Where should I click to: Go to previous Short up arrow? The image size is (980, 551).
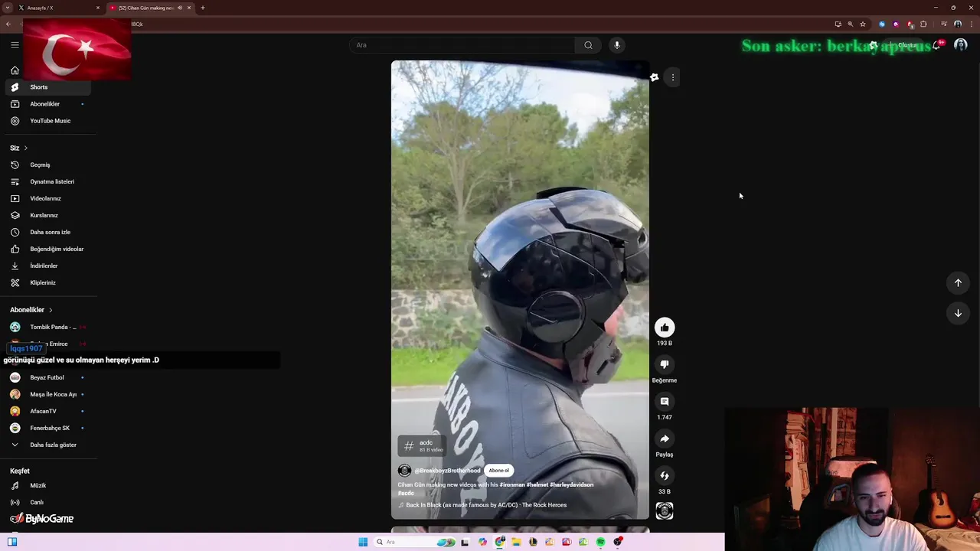(958, 283)
